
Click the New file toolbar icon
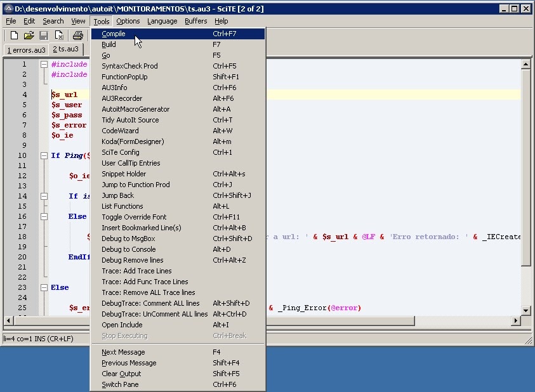(x=14, y=35)
